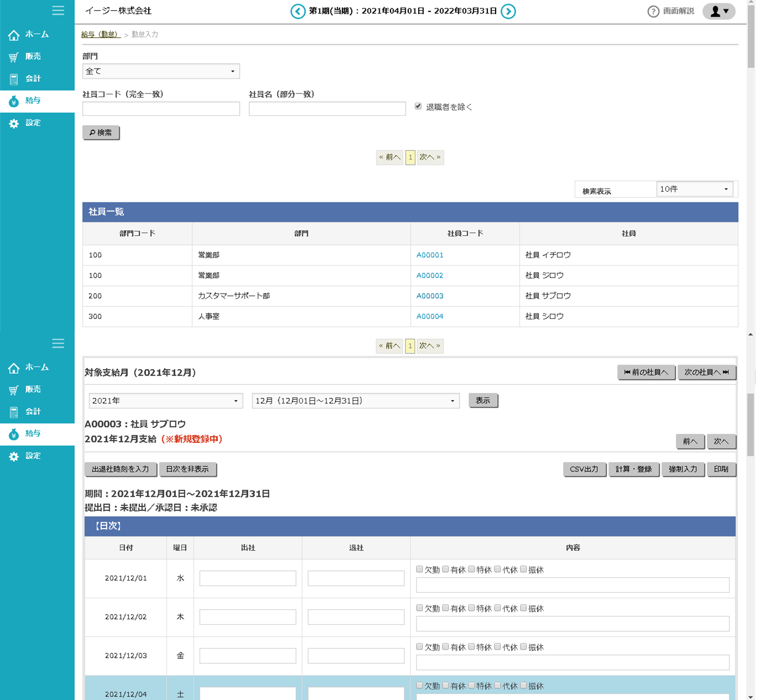The image size is (757, 700).
Task: Focus the 社員名 partial match input field
Action: [x=327, y=109]
